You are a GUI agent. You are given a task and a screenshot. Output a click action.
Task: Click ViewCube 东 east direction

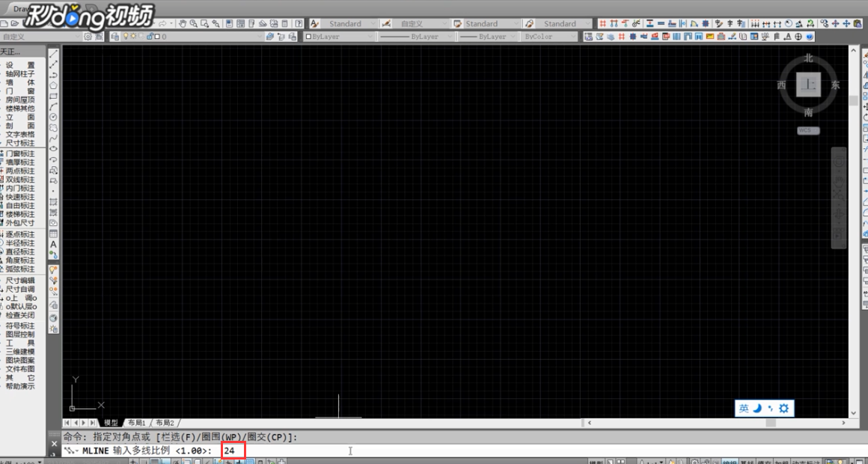click(x=835, y=85)
